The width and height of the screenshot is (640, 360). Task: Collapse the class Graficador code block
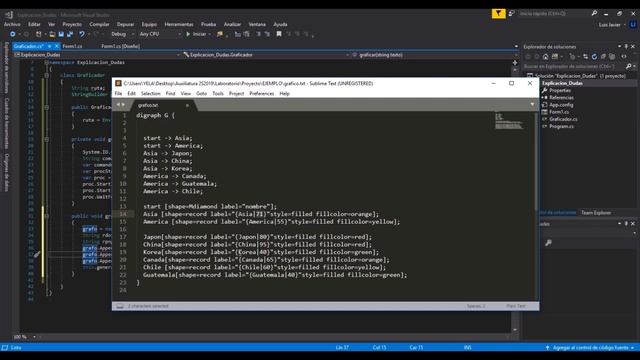click(47, 75)
